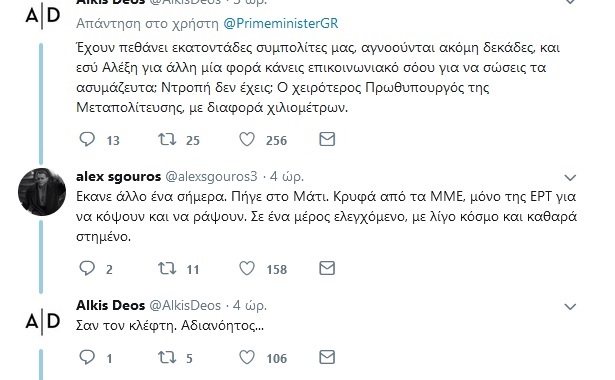
Task: Like the tweet with 106 likes
Action: (247, 357)
